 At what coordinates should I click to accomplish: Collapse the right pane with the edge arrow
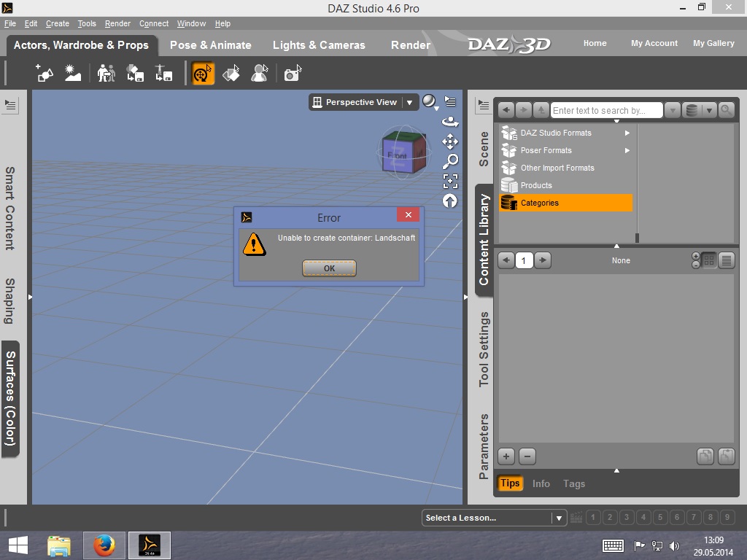click(465, 297)
